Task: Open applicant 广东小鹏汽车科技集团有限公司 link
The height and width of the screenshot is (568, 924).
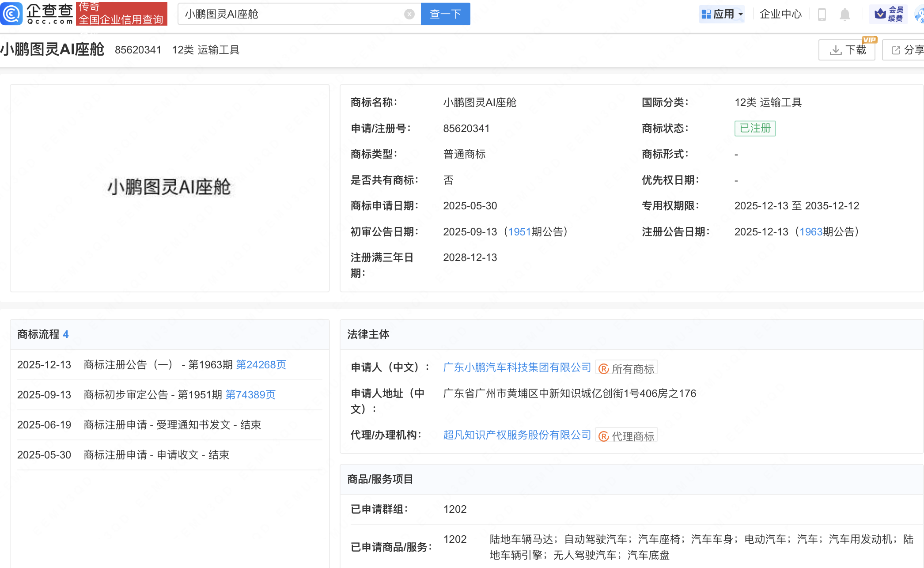Action: pyautogui.click(x=517, y=367)
